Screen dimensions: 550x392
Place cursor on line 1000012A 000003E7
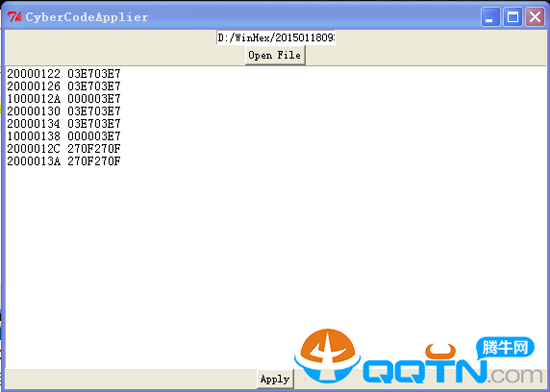pyautogui.click(x=64, y=99)
